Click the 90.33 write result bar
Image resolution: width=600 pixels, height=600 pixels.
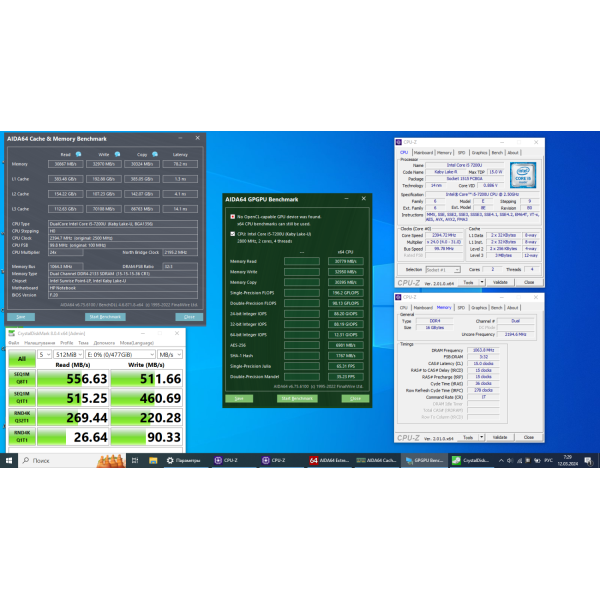coord(147,437)
